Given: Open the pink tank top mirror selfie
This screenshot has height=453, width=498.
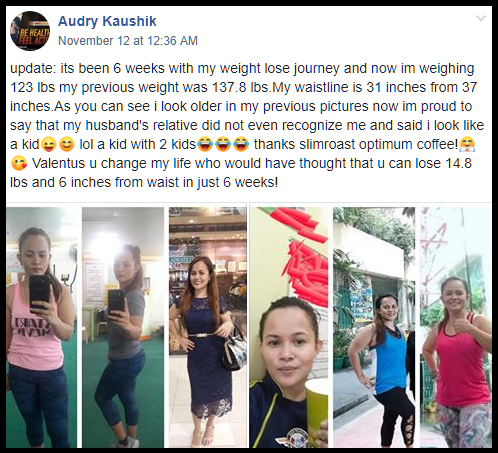Looking at the screenshot, I should (x=42, y=327).
